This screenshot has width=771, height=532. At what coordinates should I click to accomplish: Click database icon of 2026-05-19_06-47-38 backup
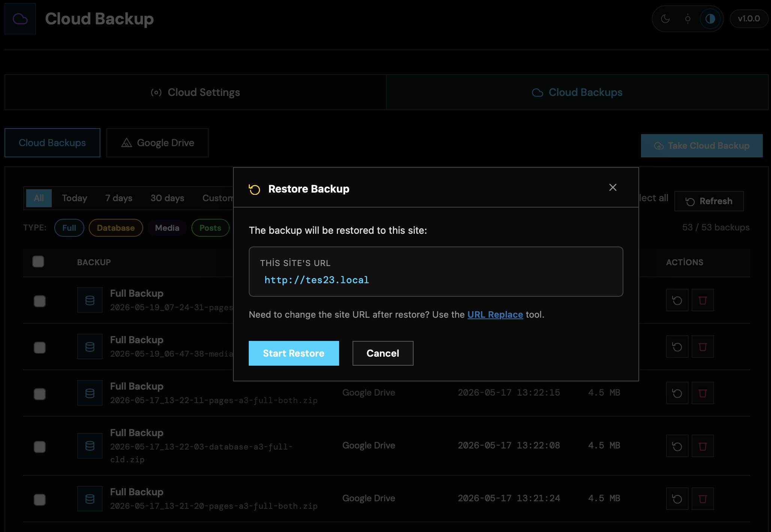(90, 347)
